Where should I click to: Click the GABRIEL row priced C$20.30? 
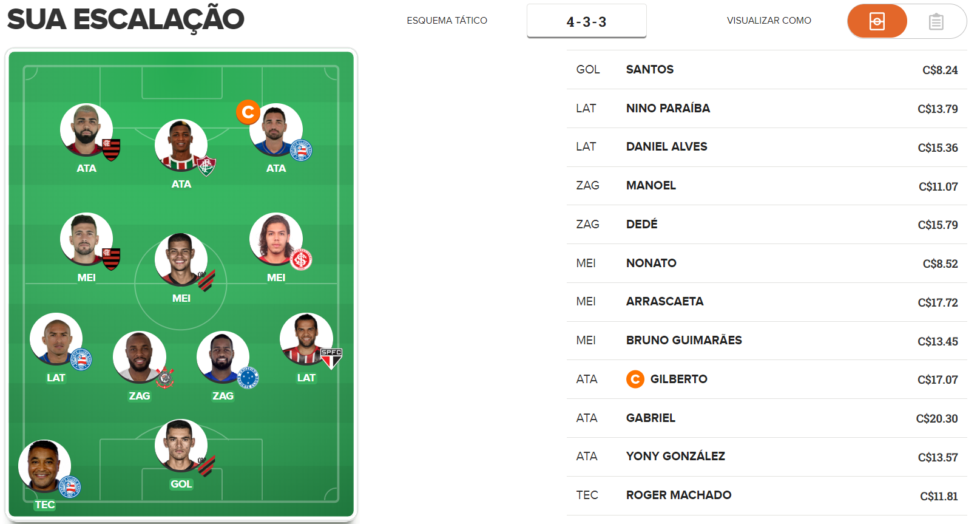tap(766, 418)
